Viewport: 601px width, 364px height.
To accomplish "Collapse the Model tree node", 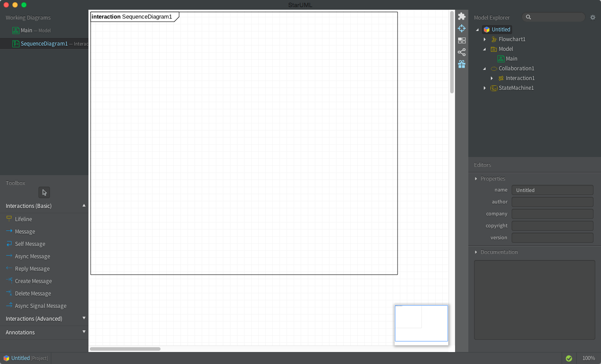I will 485,49.
